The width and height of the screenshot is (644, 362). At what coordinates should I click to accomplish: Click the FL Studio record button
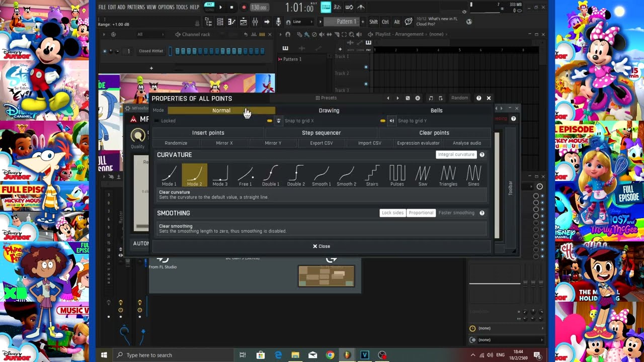click(244, 7)
